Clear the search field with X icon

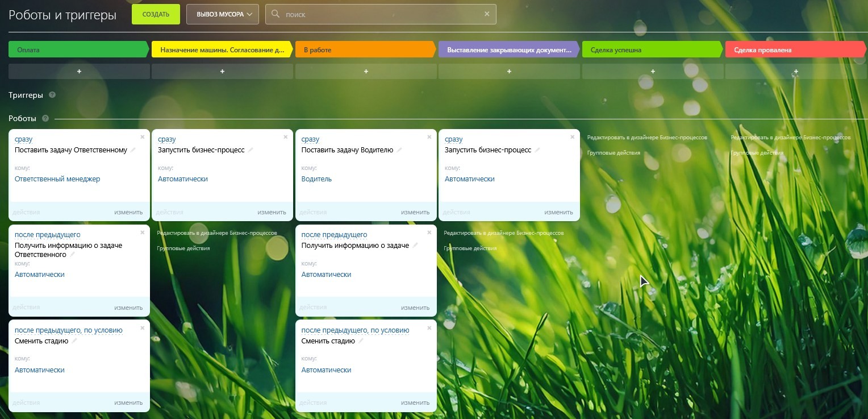pyautogui.click(x=487, y=14)
